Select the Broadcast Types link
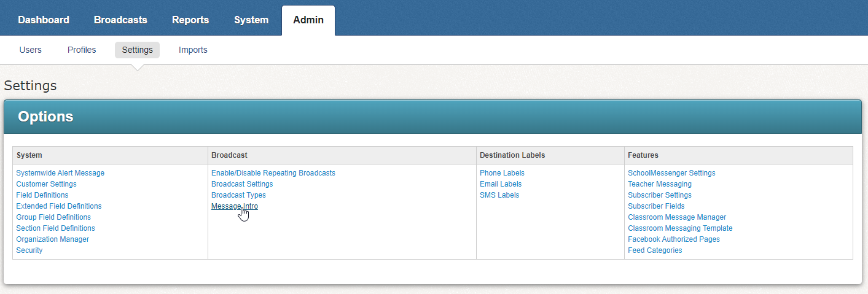The height and width of the screenshot is (294, 868). pos(238,195)
